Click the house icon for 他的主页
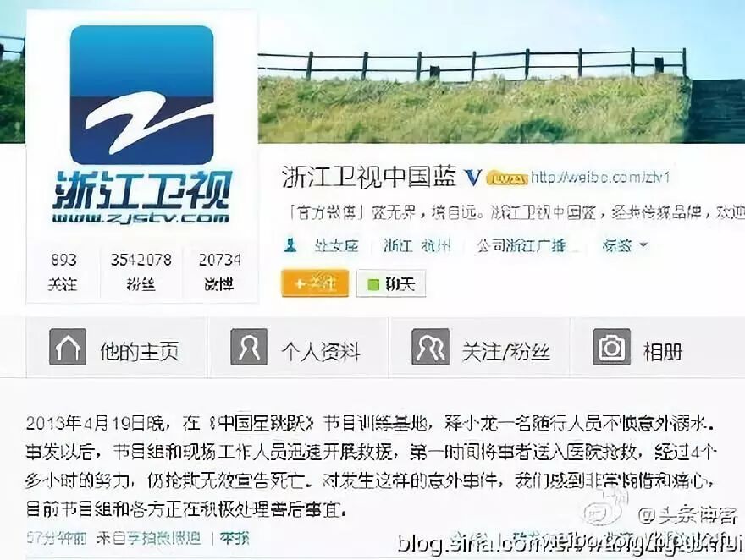The height and width of the screenshot is (560, 745). 68,347
